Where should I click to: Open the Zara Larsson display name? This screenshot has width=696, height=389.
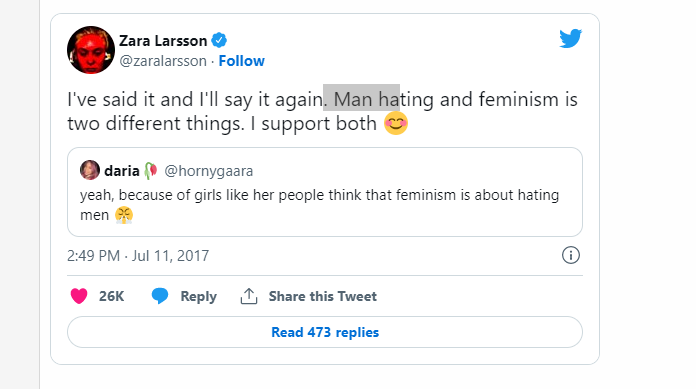(x=163, y=41)
